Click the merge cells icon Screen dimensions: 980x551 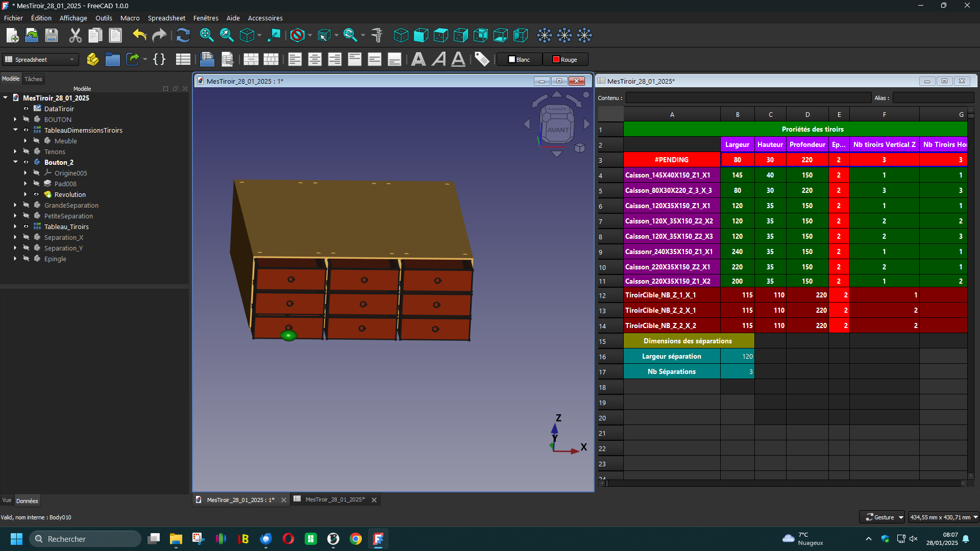pos(251,59)
